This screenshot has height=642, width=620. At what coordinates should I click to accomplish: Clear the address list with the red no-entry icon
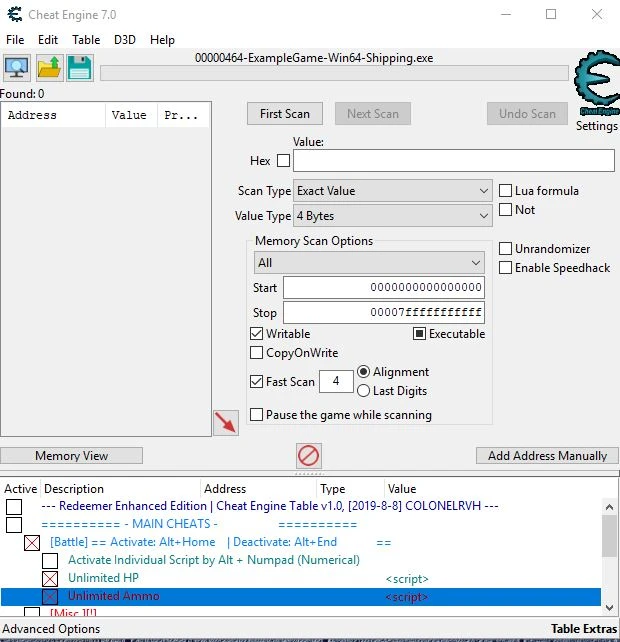309,455
